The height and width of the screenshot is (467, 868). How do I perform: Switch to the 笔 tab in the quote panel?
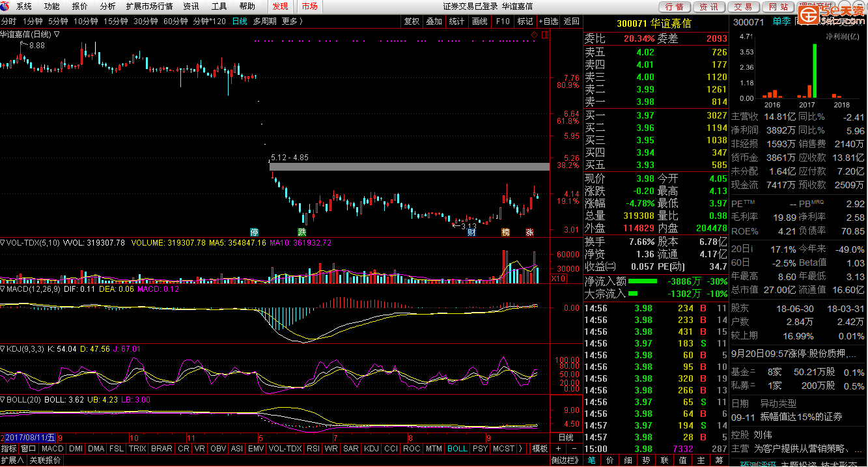pos(591,460)
